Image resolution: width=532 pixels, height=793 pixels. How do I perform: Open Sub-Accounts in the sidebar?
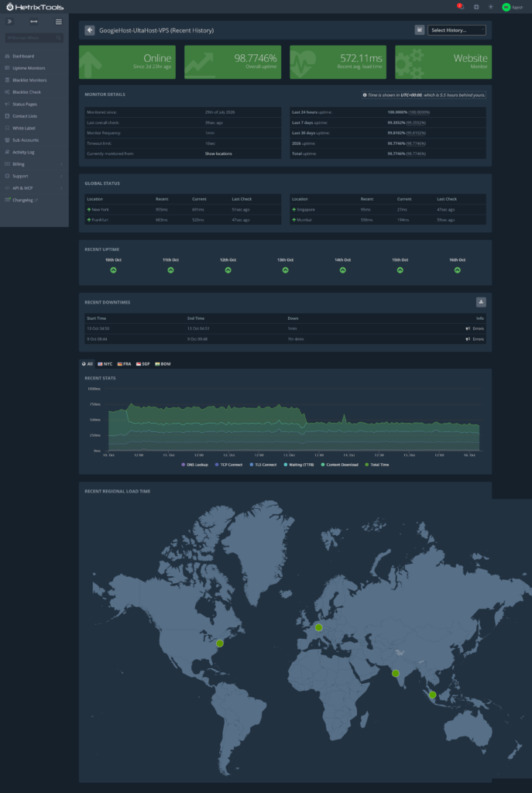[x=34, y=140]
